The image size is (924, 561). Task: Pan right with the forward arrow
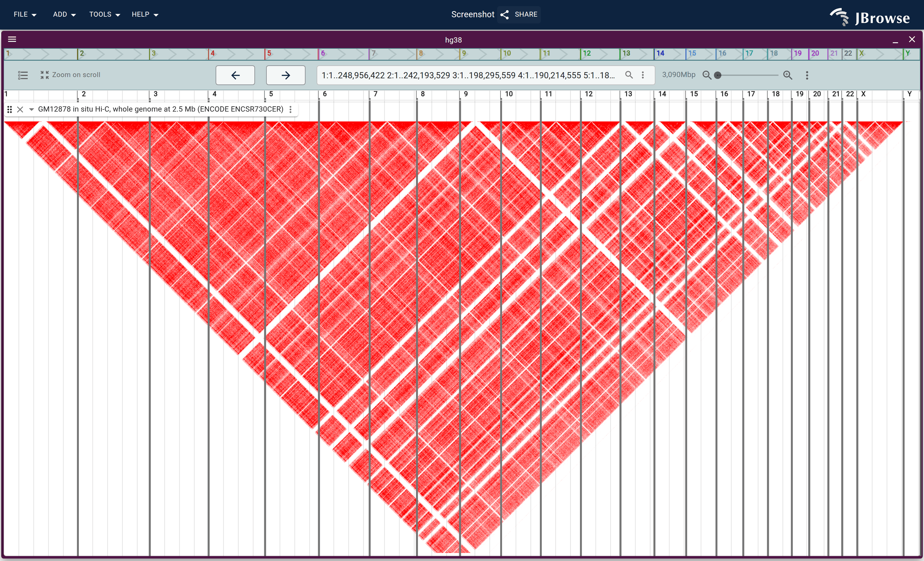click(x=286, y=75)
